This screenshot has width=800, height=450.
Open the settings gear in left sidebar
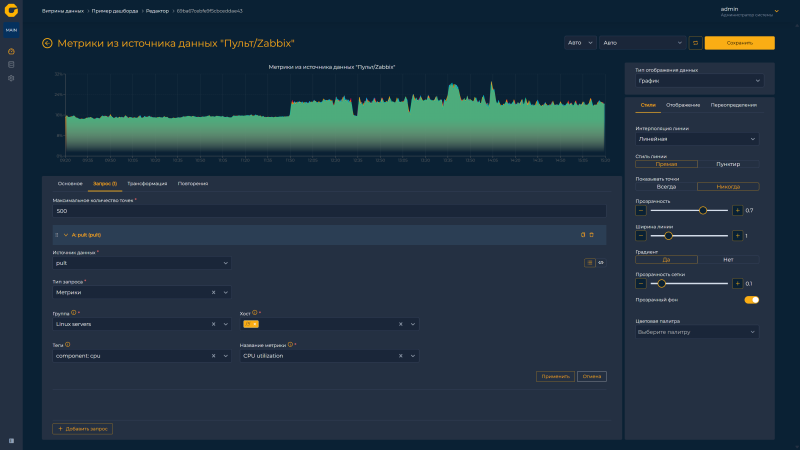[x=11, y=78]
